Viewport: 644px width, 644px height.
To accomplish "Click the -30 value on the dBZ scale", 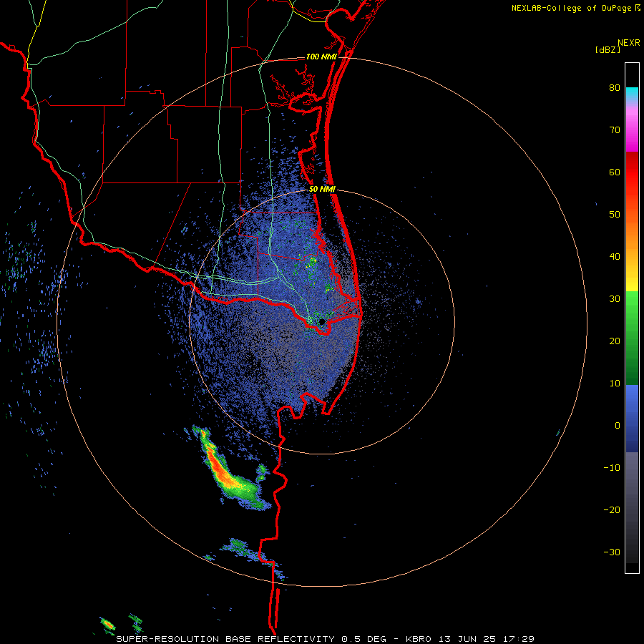I will point(612,552).
